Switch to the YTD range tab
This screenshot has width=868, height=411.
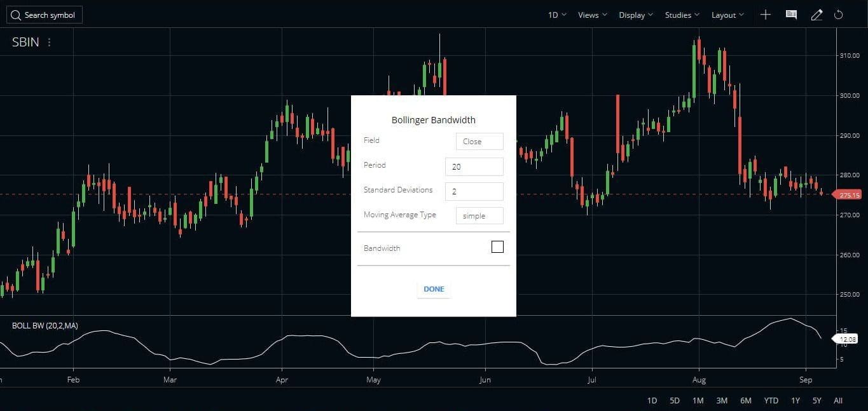[x=771, y=400]
